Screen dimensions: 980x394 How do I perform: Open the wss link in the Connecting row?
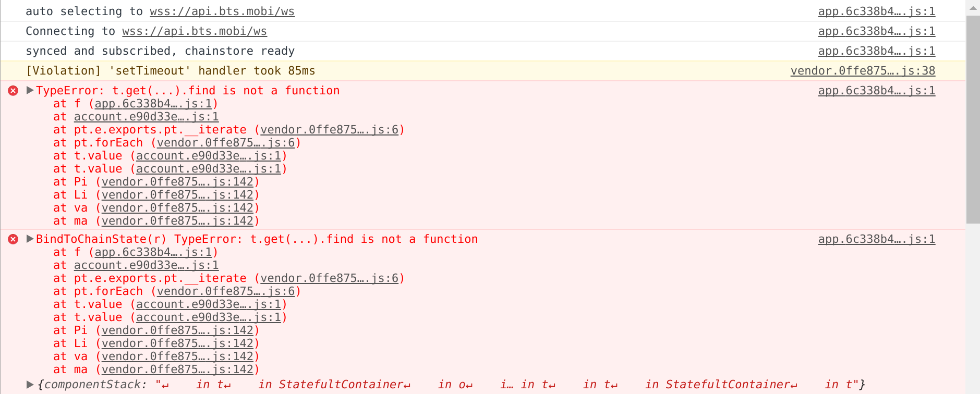coord(195,31)
